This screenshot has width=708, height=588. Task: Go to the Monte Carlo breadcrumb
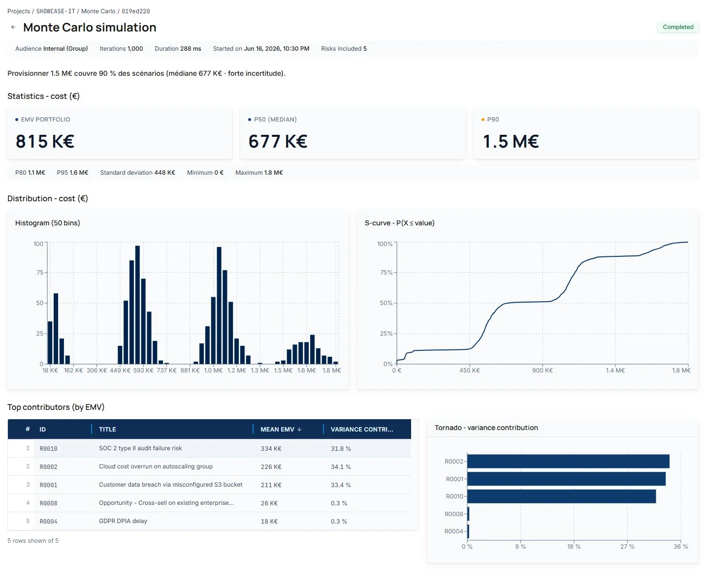(98, 11)
